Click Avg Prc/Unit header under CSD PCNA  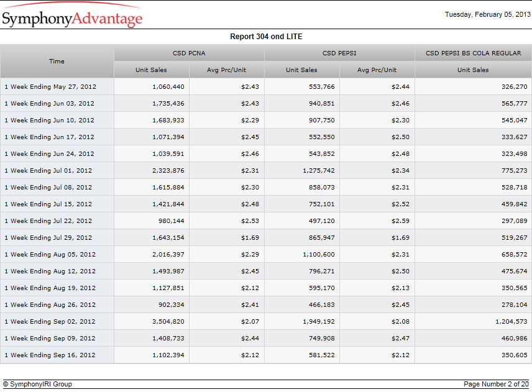pyautogui.click(x=227, y=70)
